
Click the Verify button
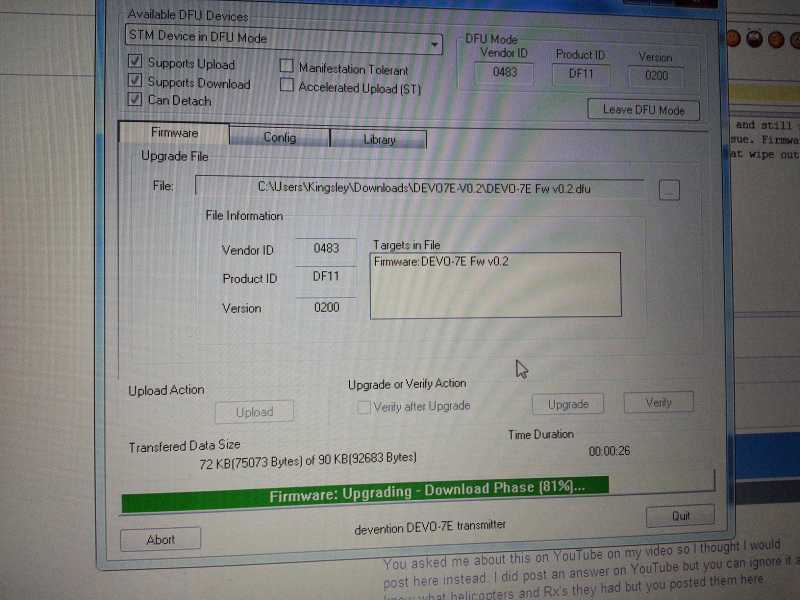(658, 403)
